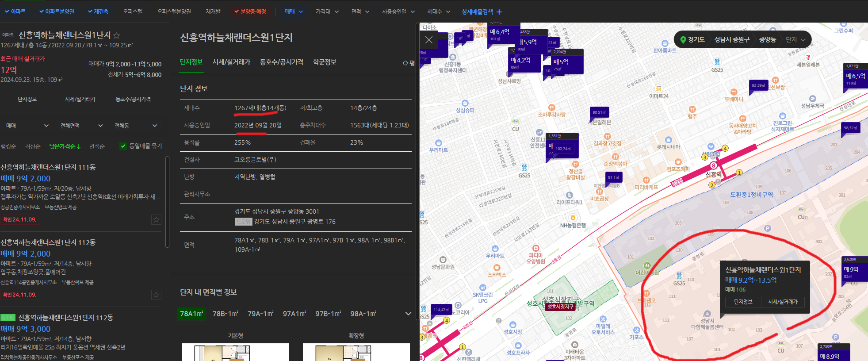Open the 매 6.4억 101㎡ map marker
This screenshot has height=361, width=868.
504,35
